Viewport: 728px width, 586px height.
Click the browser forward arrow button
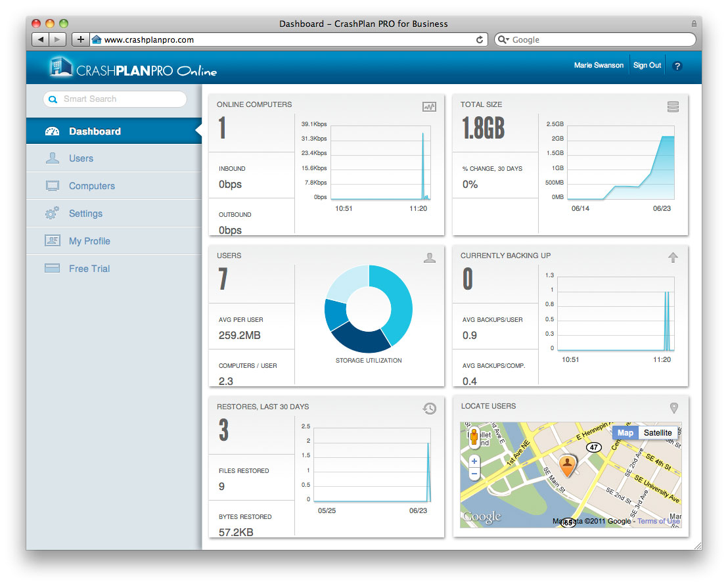tap(57, 39)
